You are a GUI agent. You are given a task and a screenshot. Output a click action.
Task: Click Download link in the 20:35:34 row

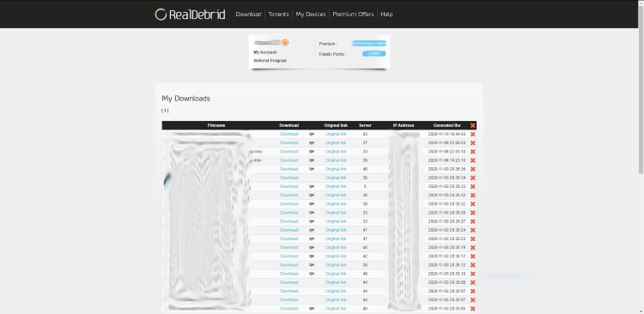(x=289, y=178)
